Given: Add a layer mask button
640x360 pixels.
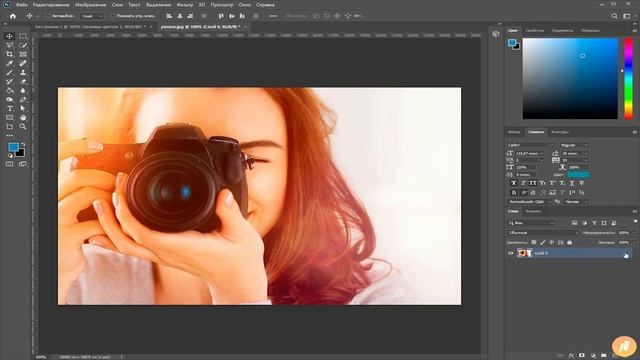Looking at the screenshot, I should coord(582,356).
